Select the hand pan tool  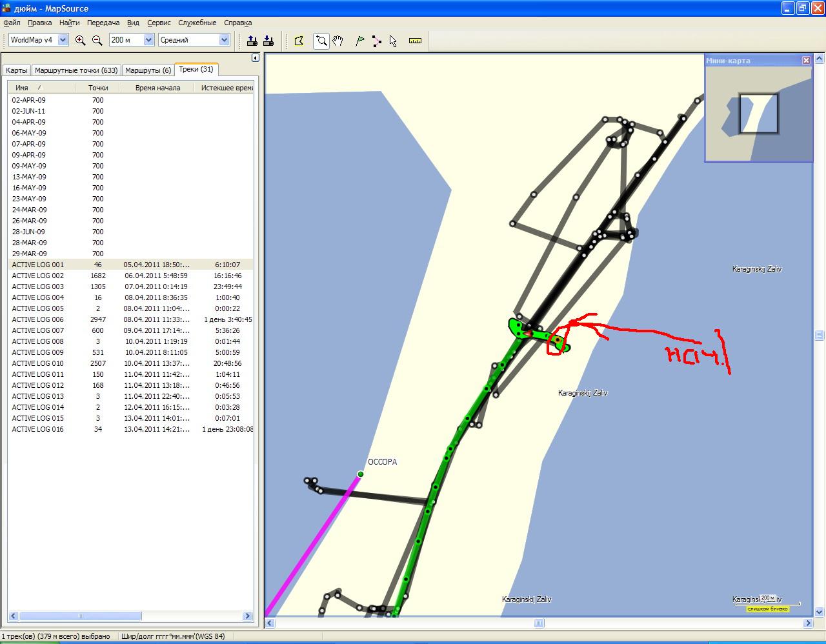click(x=337, y=41)
